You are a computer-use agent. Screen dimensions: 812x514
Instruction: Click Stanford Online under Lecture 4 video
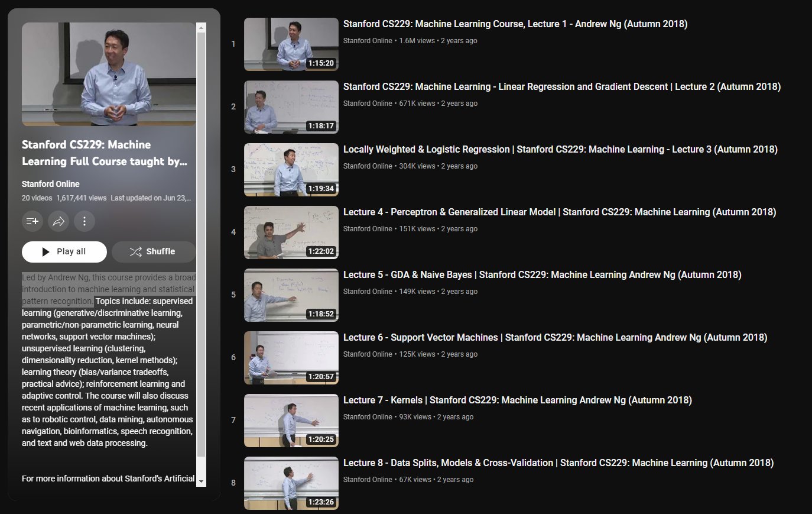(x=368, y=229)
